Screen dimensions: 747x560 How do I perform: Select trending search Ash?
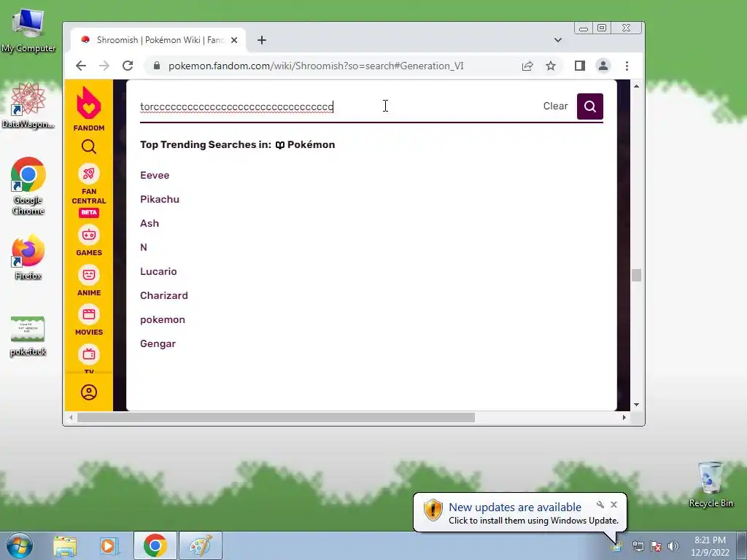(150, 223)
